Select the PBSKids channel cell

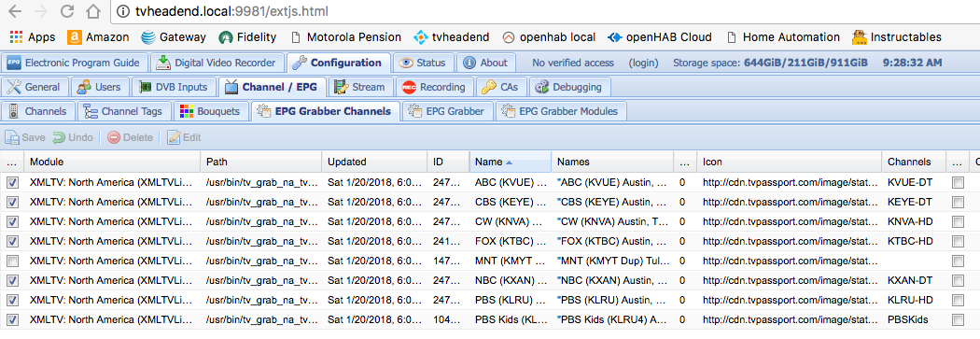pos(914,319)
